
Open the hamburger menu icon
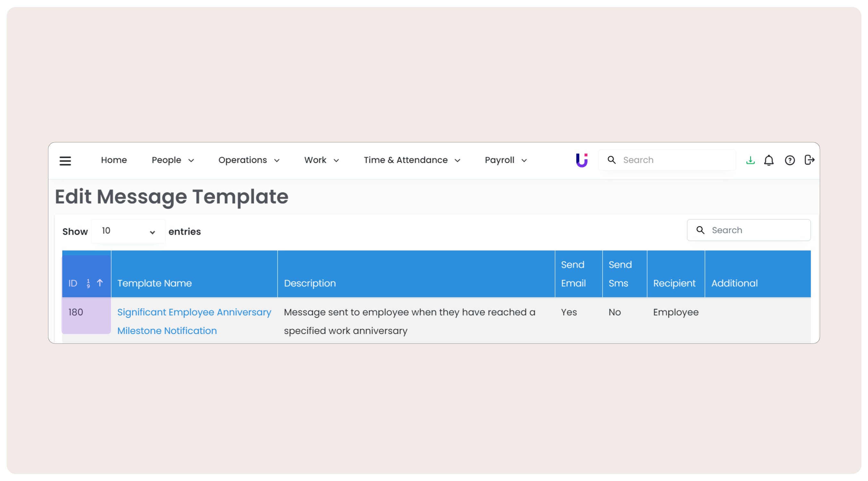point(65,161)
